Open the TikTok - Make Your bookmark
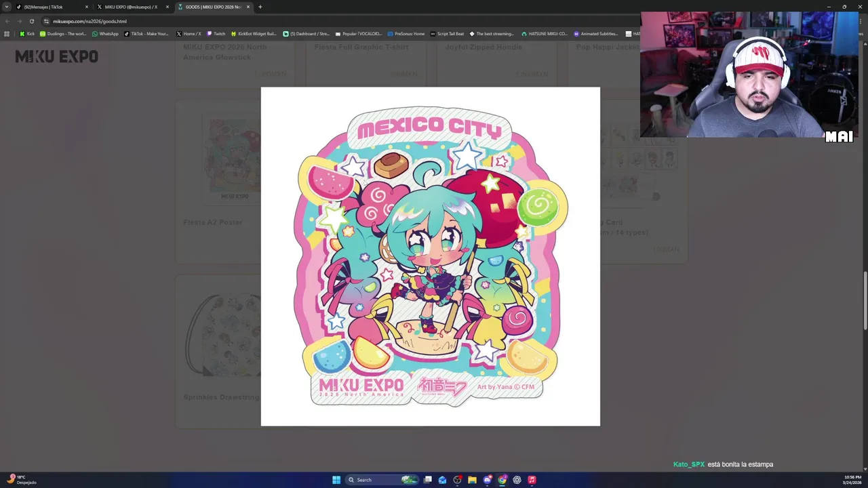This screenshot has height=488, width=868. coord(146,34)
